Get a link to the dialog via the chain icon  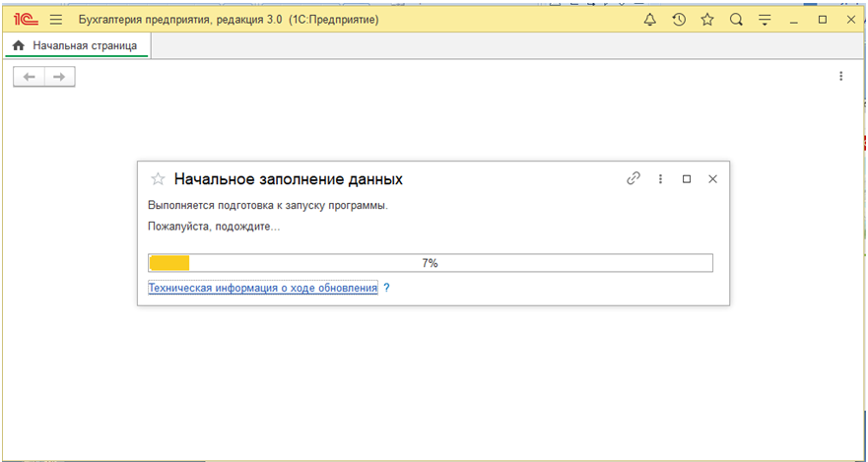pyautogui.click(x=634, y=179)
